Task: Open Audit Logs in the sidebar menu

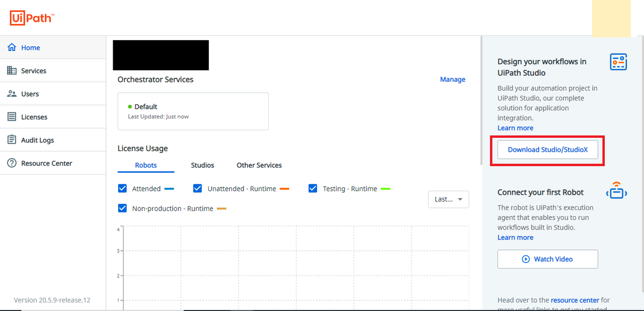Action: (53, 140)
